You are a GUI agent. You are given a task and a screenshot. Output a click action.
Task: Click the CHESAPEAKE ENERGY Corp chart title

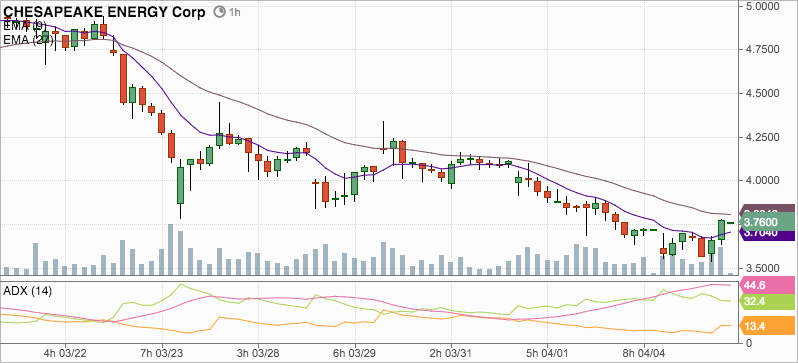(x=105, y=12)
